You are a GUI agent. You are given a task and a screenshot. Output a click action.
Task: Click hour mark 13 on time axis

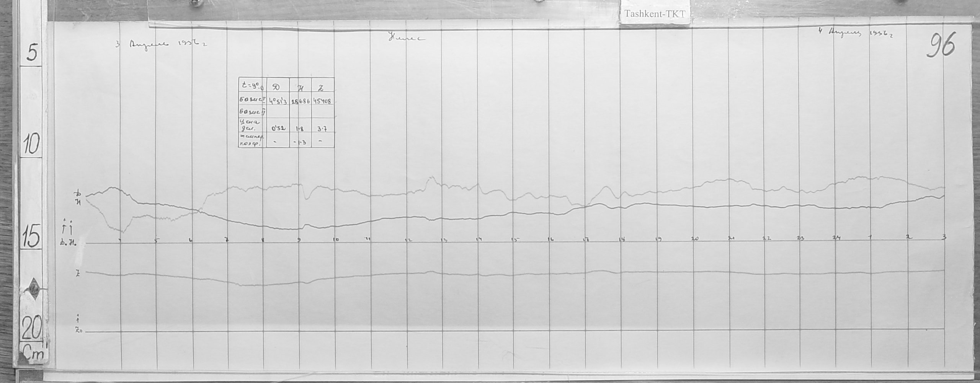[x=444, y=240]
